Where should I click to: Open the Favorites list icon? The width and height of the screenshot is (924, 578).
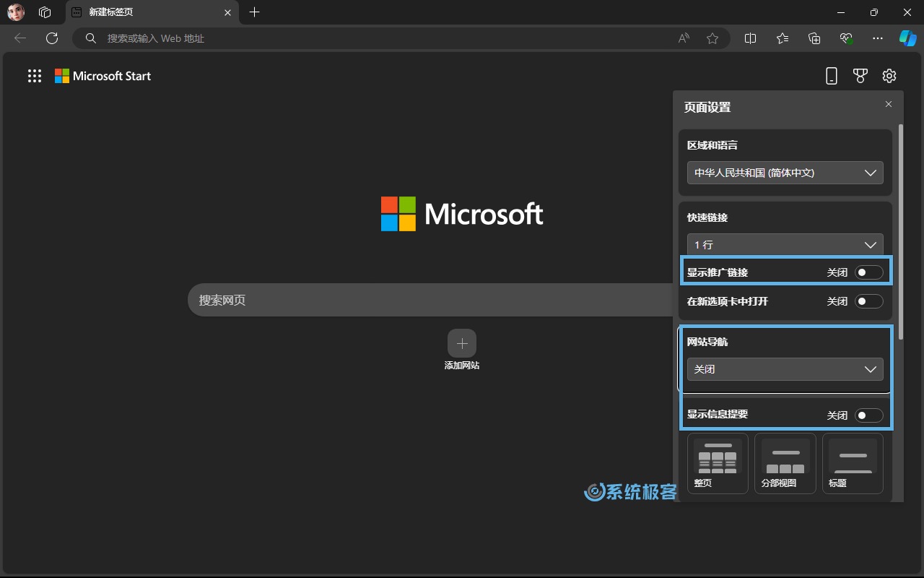point(783,38)
